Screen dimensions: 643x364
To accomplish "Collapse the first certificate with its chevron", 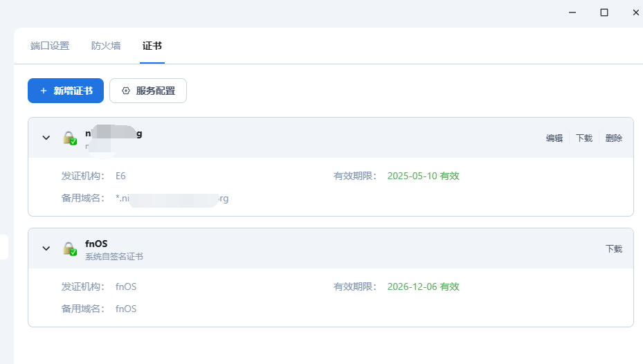I will [x=46, y=138].
